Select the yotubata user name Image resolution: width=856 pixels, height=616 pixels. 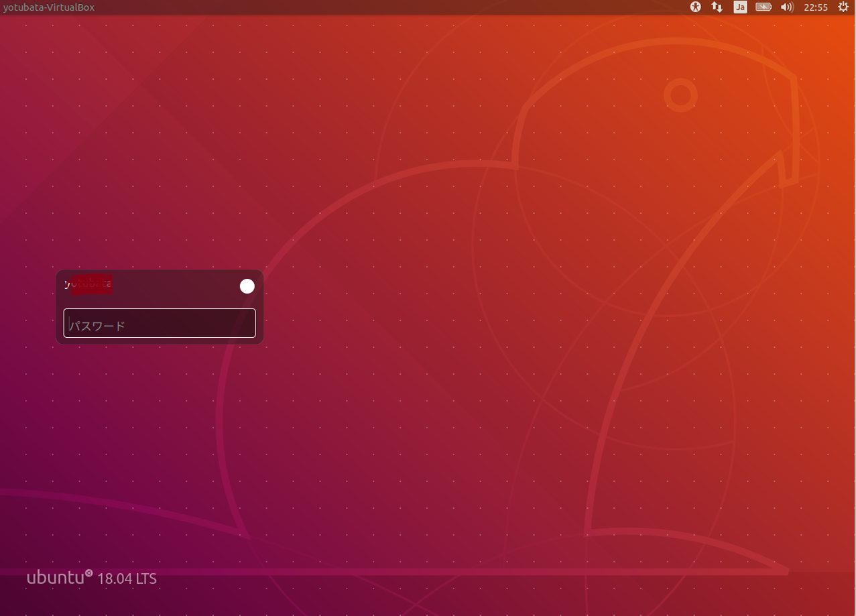88,284
